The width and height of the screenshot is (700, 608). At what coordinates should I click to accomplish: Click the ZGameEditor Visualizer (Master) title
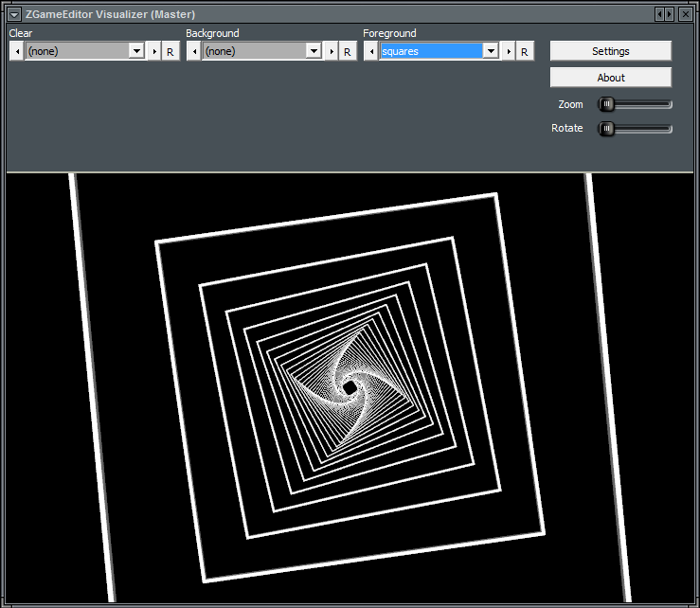coord(110,14)
